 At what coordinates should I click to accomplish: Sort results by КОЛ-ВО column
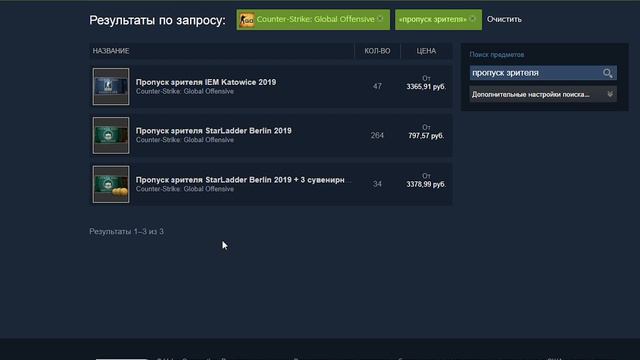(x=377, y=51)
